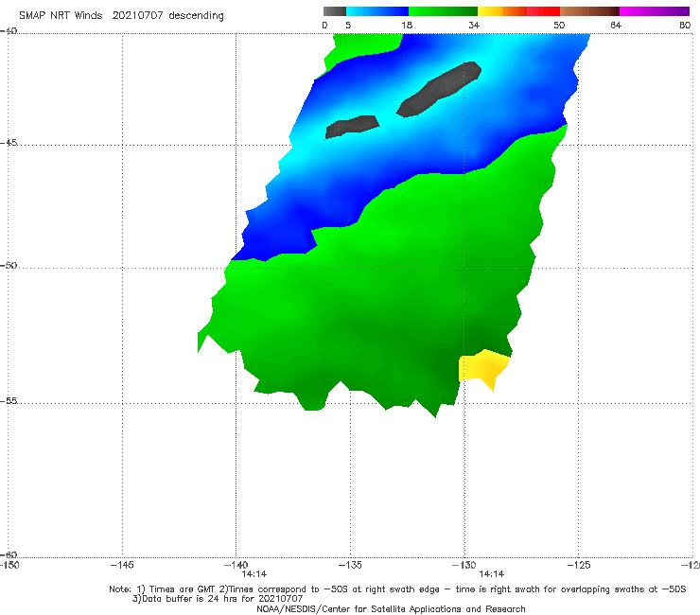Click the smaller dark gray low-wind patch

coord(352,127)
